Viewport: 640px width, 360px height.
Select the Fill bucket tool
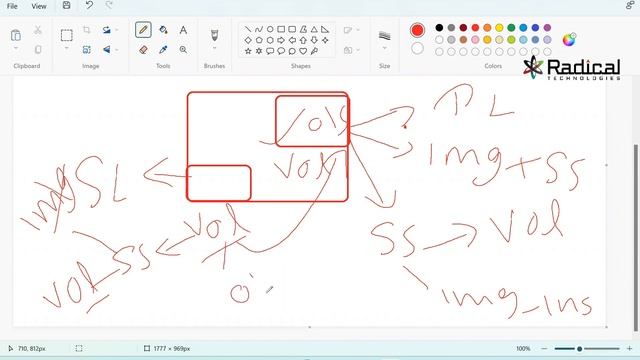pyautogui.click(x=163, y=30)
